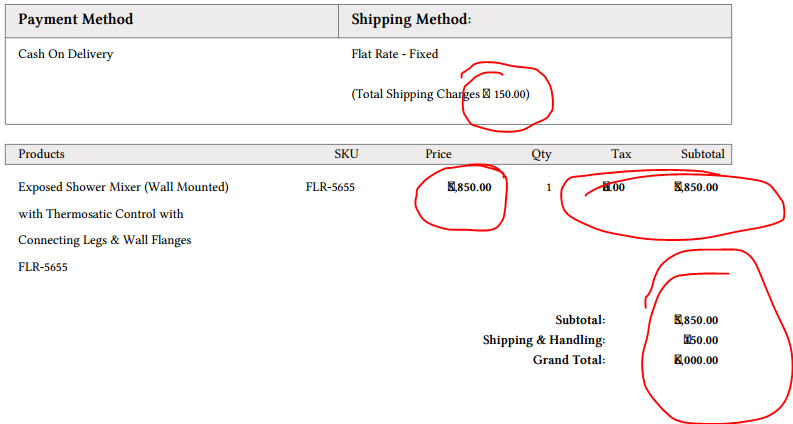Click the SKU column header

point(346,154)
